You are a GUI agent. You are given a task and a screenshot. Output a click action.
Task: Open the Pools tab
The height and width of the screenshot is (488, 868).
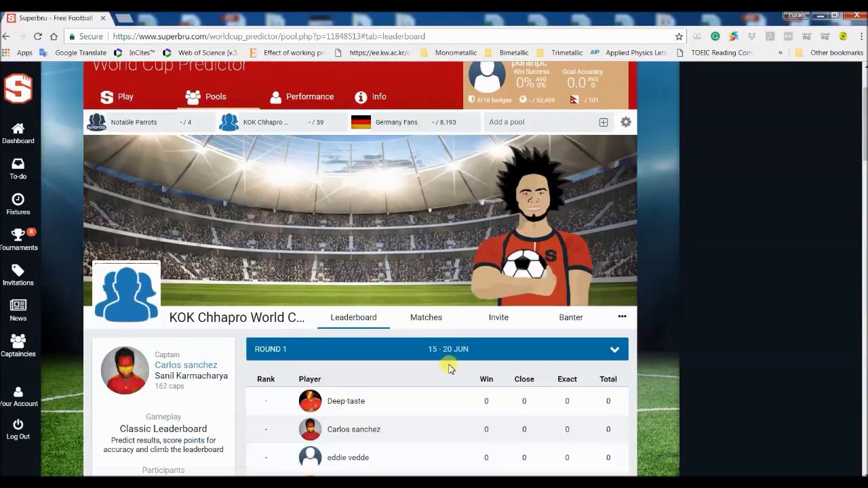tap(206, 97)
